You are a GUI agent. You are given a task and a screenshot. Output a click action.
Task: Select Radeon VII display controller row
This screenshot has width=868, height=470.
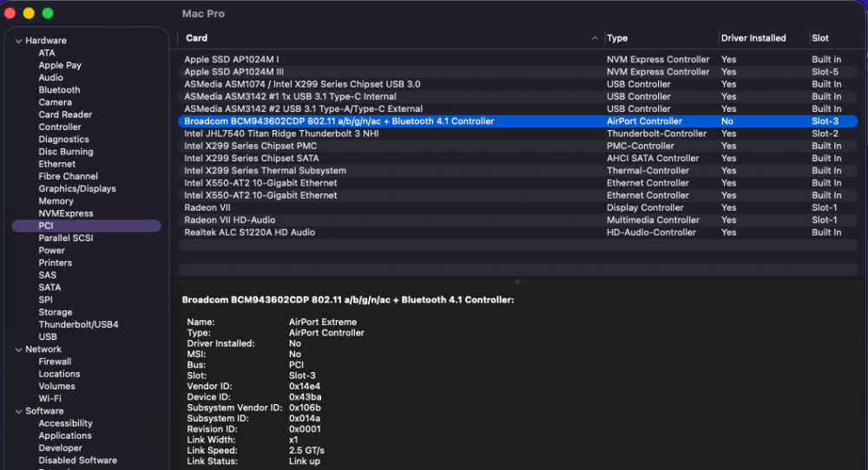517,208
